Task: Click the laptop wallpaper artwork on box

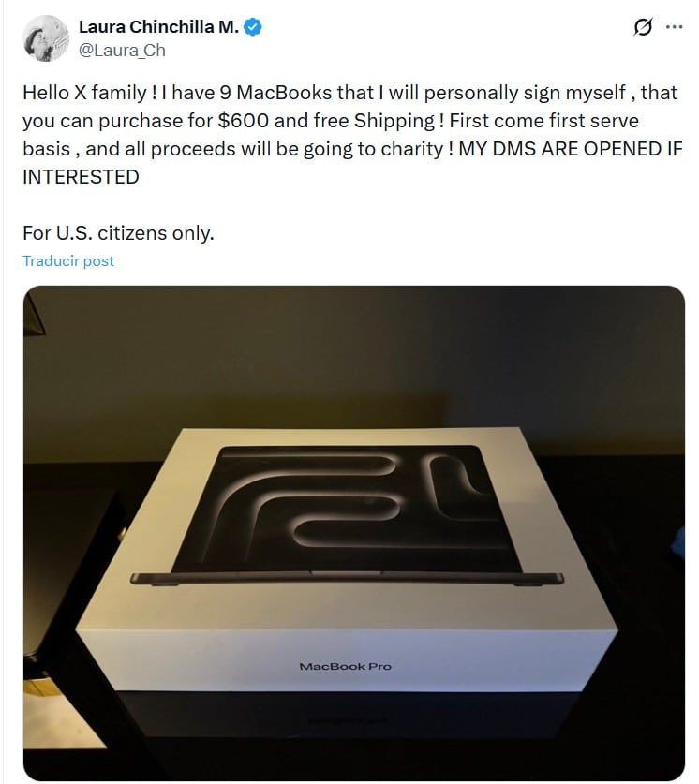Action: pyautogui.click(x=348, y=509)
